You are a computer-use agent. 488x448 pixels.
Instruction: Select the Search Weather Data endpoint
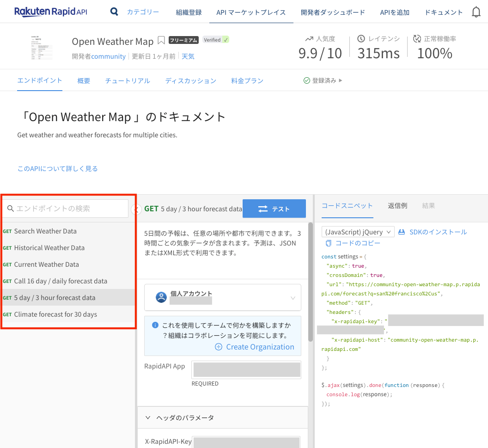coord(68,231)
